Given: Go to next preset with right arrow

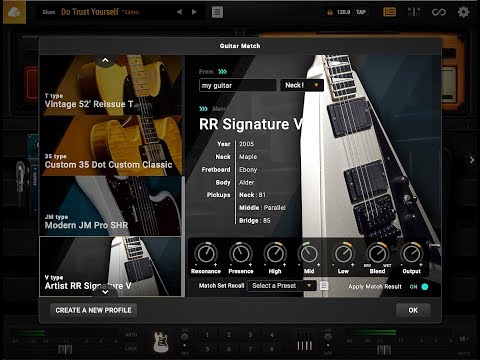Looking at the screenshot, I should click(x=194, y=12).
